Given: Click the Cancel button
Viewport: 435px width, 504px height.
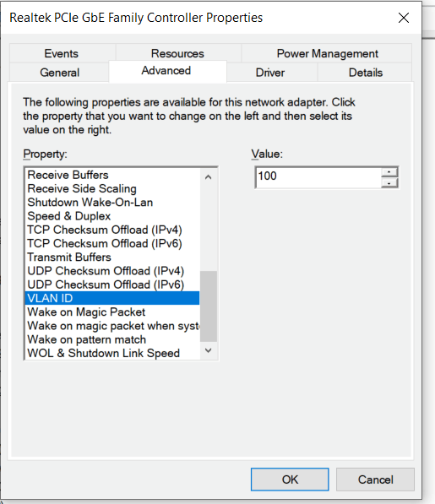Looking at the screenshot, I should [375, 480].
